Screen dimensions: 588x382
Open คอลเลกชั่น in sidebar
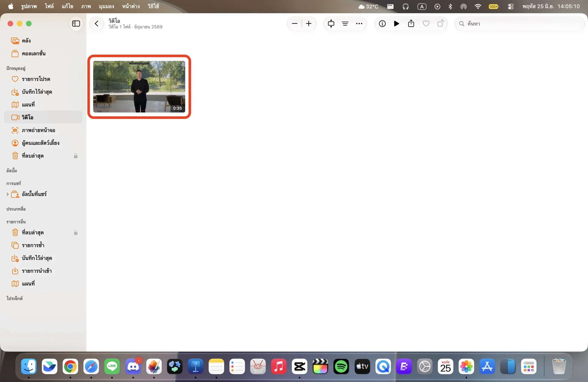[43, 53]
